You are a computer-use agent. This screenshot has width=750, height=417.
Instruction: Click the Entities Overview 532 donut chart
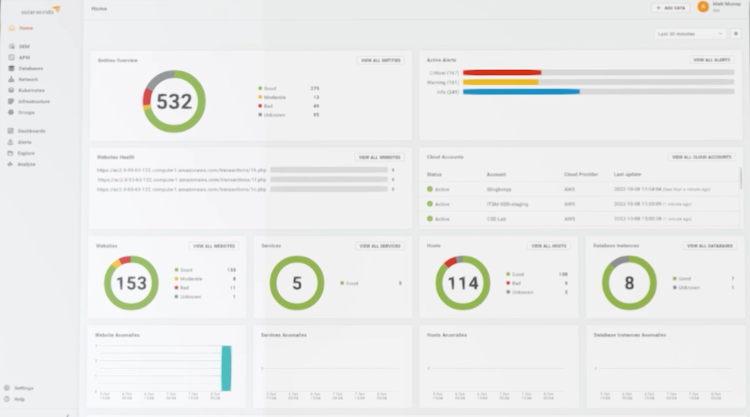pyautogui.click(x=174, y=101)
